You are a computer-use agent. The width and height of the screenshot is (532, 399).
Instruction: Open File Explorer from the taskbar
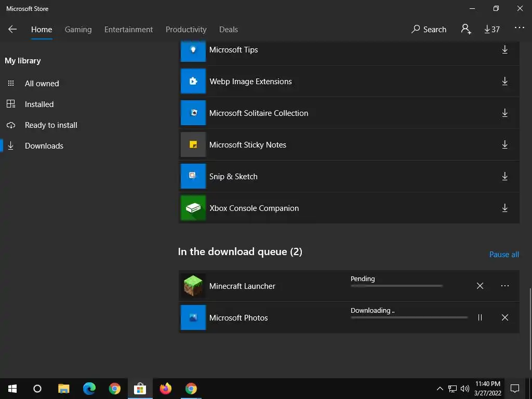(63, 389)
